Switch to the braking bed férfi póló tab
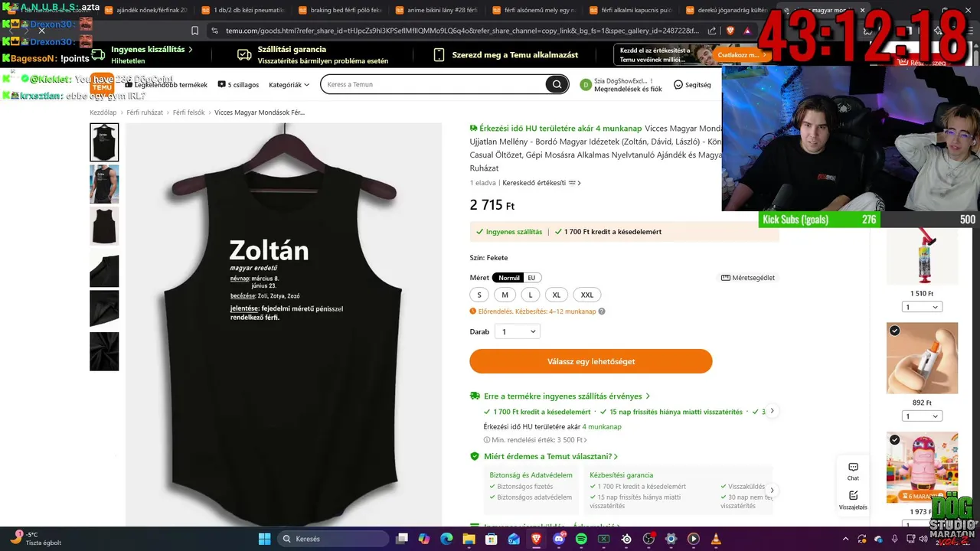Image resolution: width=980 pixels, height=551 pixels. pyautogui.click(x=339, y=11)
